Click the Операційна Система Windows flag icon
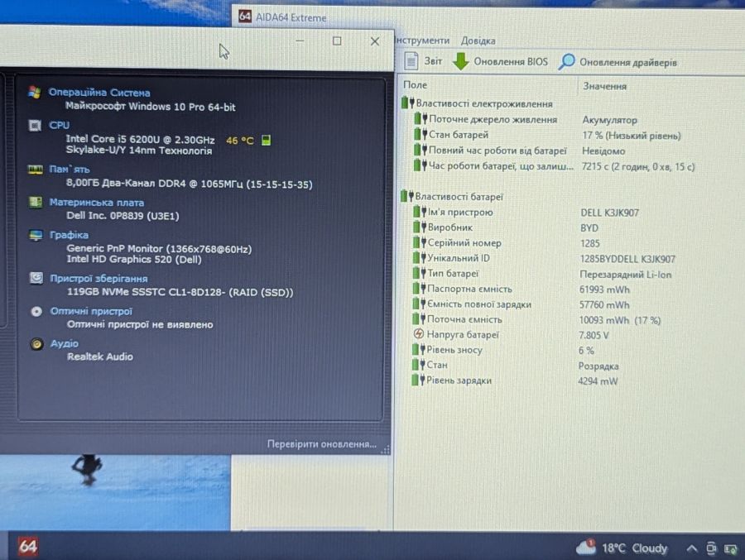This screenshot has height=560, width=745. pyautogui.click(x=34, y=92)
